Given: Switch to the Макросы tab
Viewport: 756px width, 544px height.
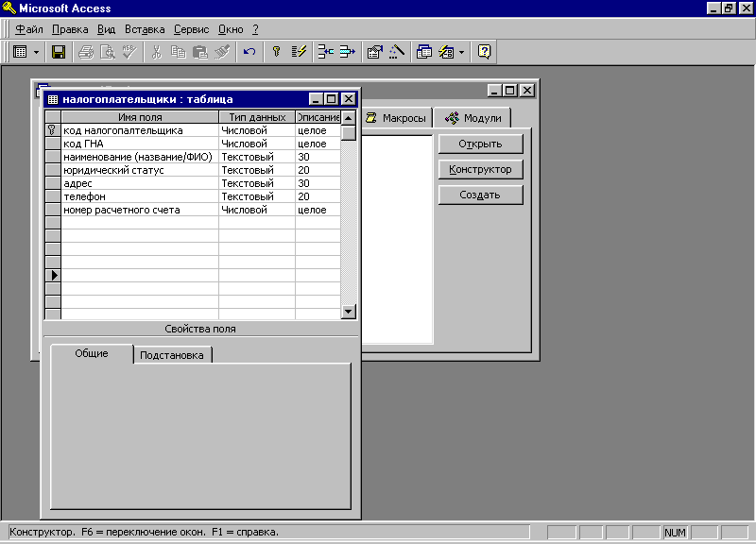Looking at the screenshot, I should [396, 118].
